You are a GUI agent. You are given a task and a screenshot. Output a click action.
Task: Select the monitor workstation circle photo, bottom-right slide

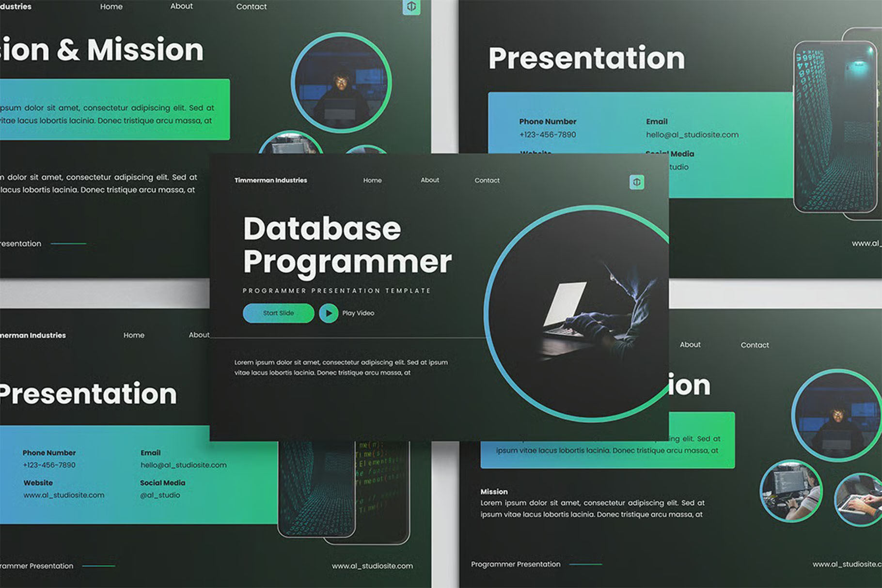pyautogui.click(x=790, y=491)
